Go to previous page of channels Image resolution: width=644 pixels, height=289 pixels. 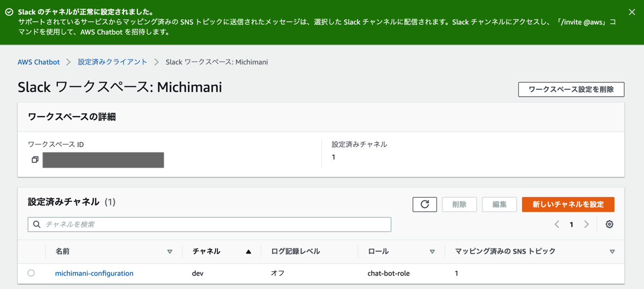coord(557,225)
